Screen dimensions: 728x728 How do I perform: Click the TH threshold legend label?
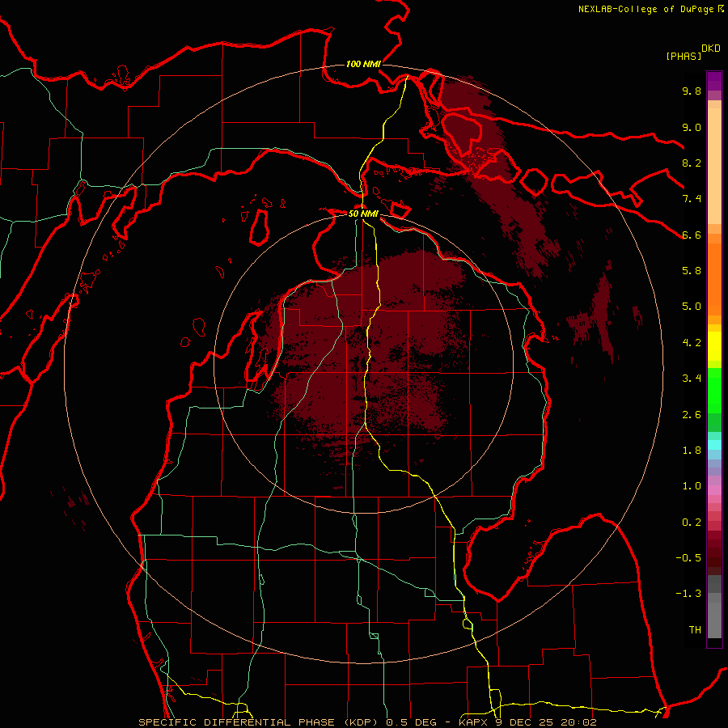pos(695,630)
